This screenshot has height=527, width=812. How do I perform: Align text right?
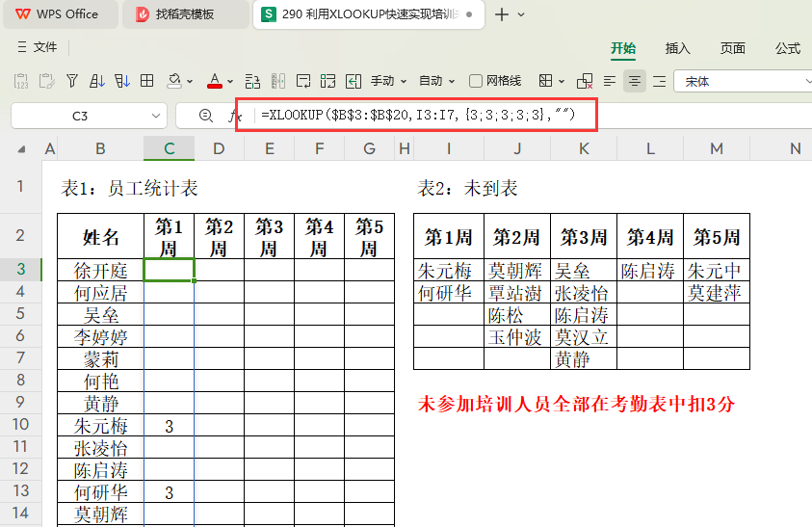click(659, 81)
